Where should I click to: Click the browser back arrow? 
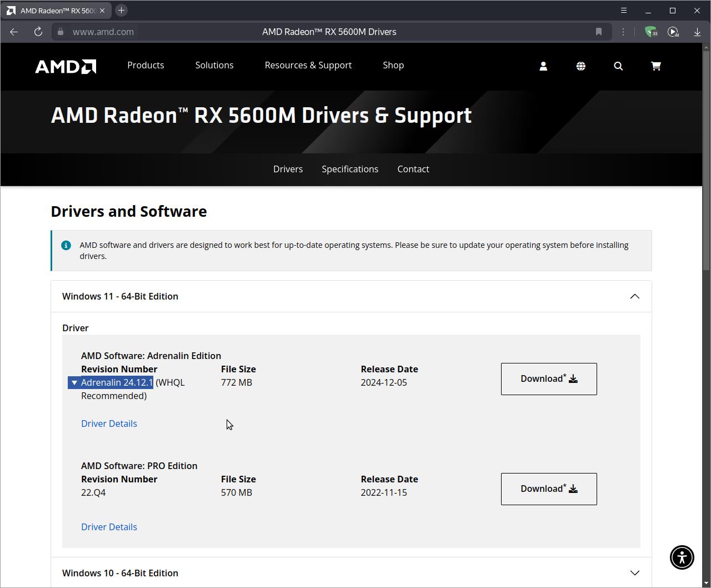pyautogui.click(x=14, y=32)
